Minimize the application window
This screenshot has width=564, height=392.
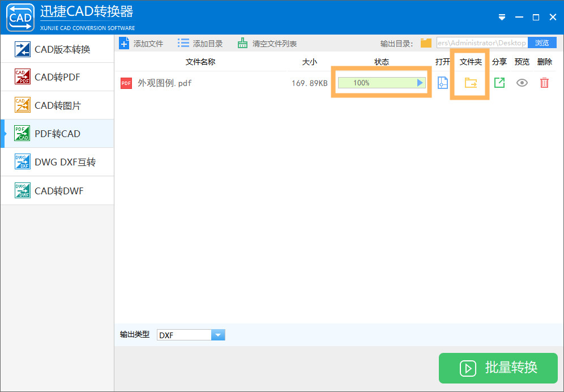click(519, 18)
